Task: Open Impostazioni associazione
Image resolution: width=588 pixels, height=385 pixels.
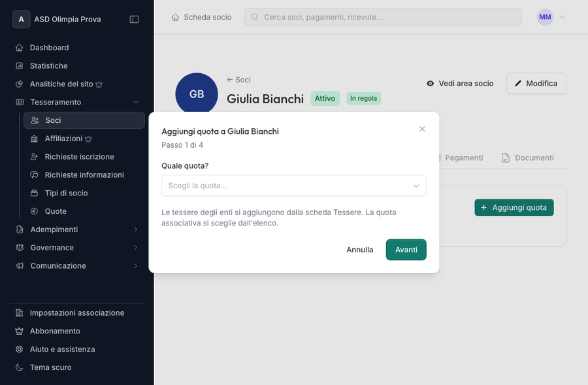Action: pyautogui.click(x=77, y=313)
